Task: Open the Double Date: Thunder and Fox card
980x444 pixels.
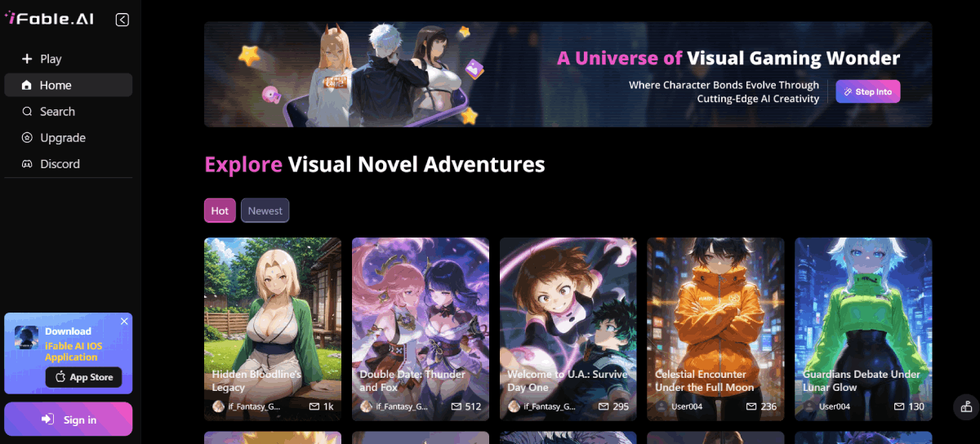Action: (x=421, y=329)
